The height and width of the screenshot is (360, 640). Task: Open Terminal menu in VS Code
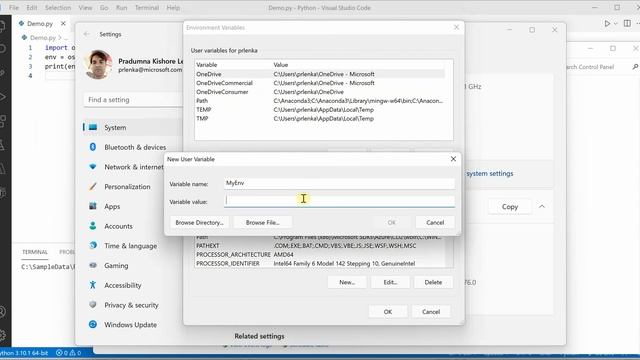point(147,8)
